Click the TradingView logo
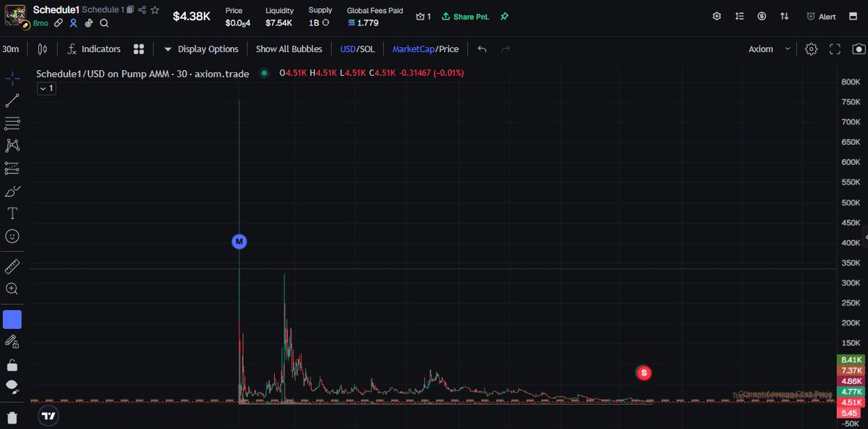 click(x=48, y=416)
